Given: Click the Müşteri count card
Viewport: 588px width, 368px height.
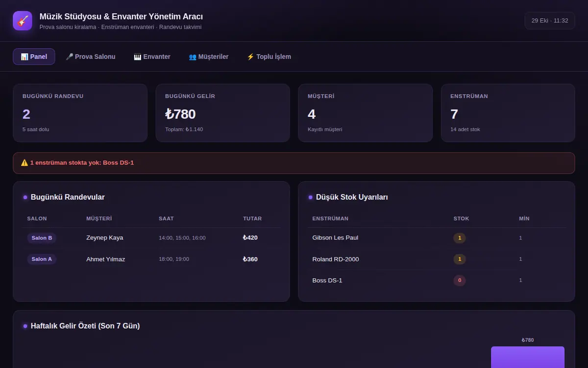Looking at the screenshot, I should pyautogui.click(x=365, y=113).
